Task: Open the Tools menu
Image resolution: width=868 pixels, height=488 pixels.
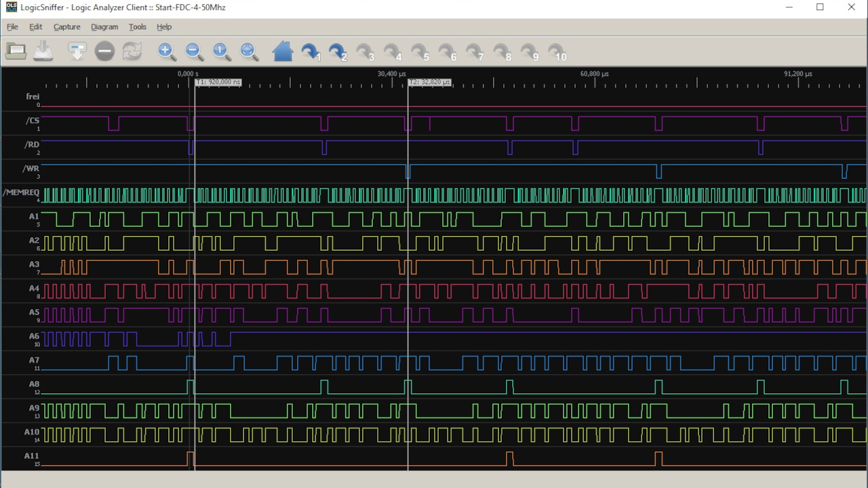Action: pyautogui.click(x=137, y=27)
